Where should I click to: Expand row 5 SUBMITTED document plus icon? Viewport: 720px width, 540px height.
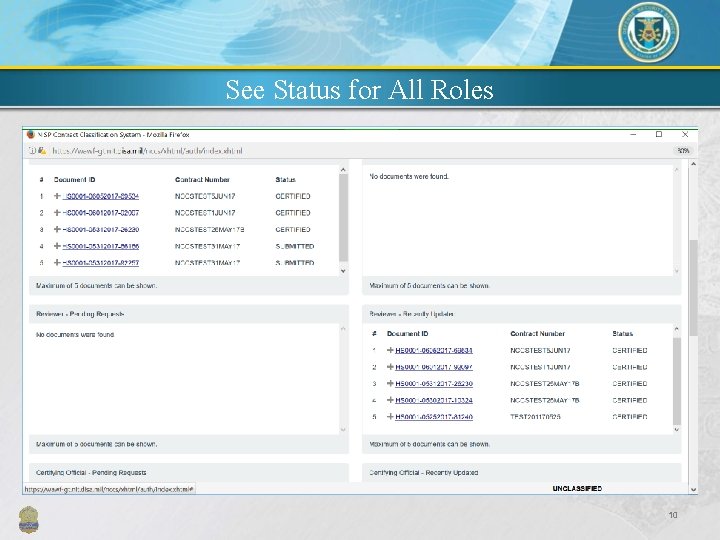57,263
